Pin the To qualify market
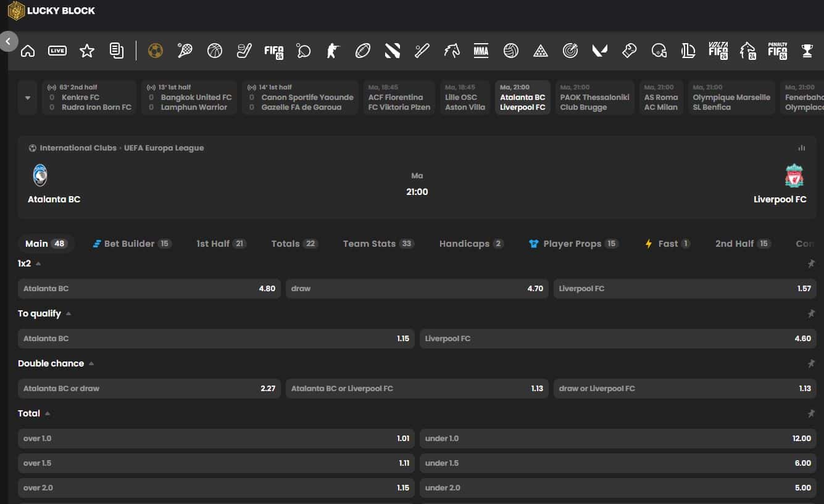 (x=811, y=314)
